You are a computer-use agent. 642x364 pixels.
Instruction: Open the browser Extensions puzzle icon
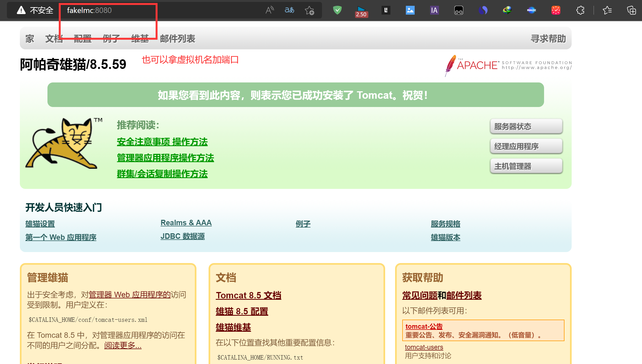[580, 10]
